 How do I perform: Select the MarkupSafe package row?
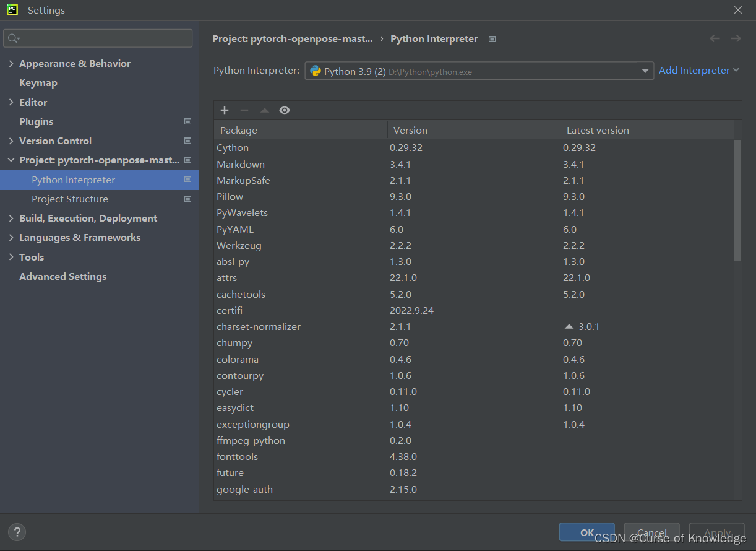pos(474,180)
